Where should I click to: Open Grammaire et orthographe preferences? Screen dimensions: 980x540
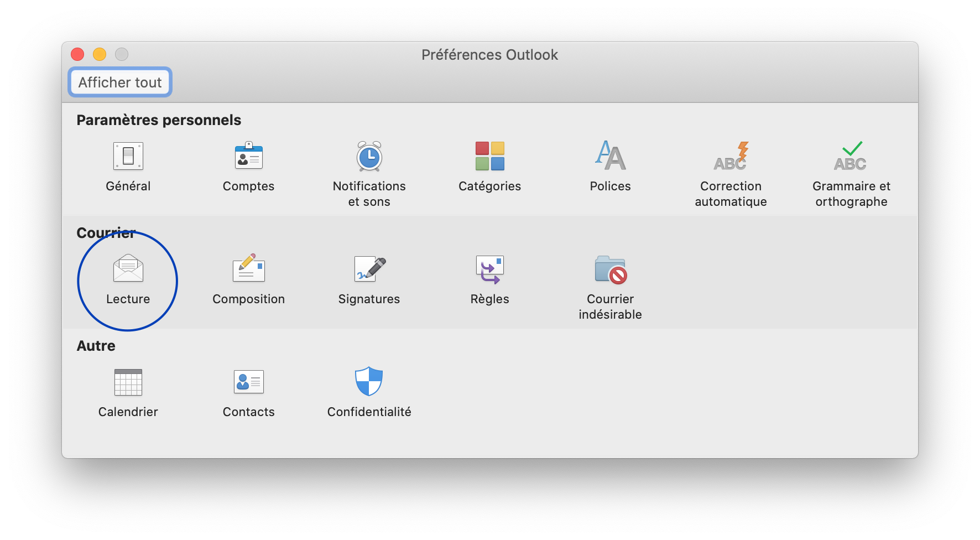(851, 157)
